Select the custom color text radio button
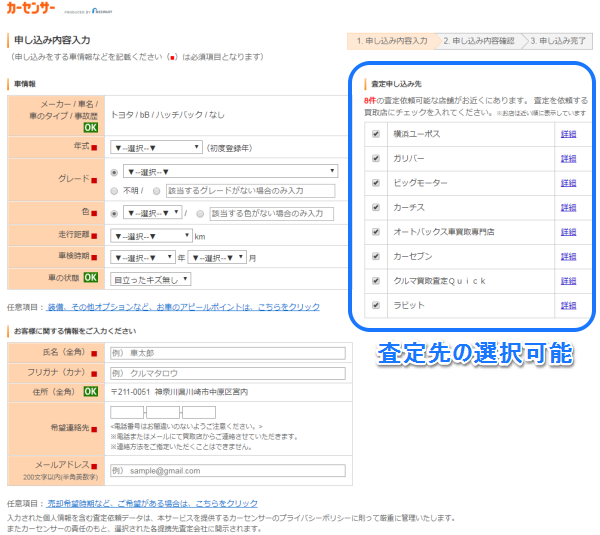Image resolution: width=600 pixels, height=535 pixels. pyautogui.click(x=200, y=214)
